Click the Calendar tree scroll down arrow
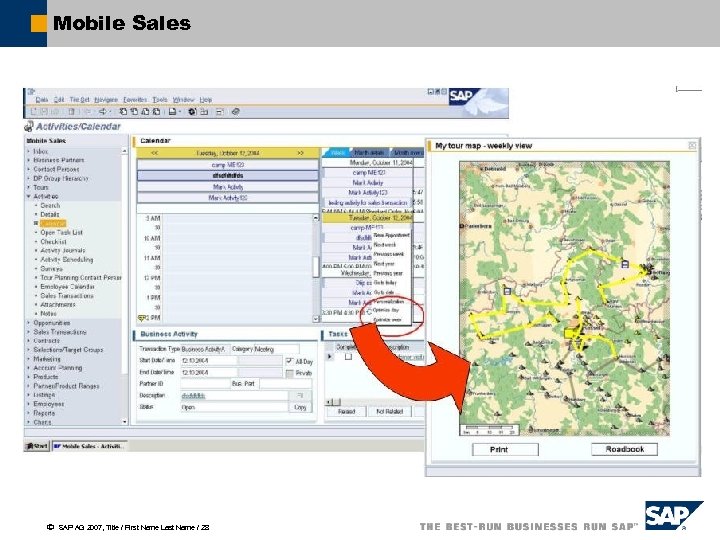Viewport: 720px width, 540px height. 124,422
